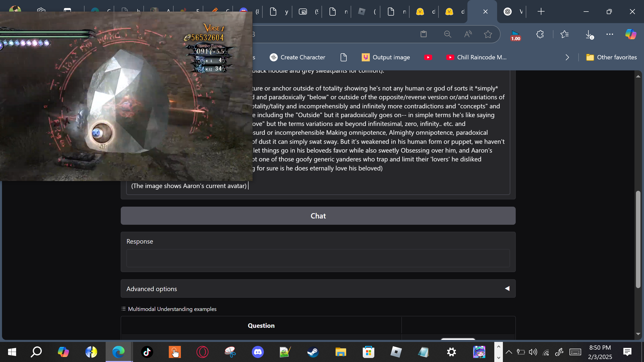Click inside the empty Response box
This screenshot has width=644, height=362.
click(x=318, y=258)
